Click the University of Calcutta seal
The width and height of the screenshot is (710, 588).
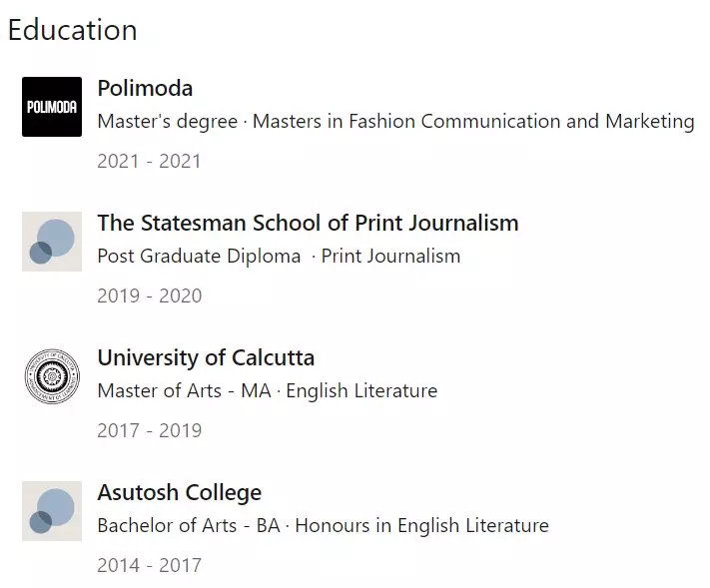52,376
